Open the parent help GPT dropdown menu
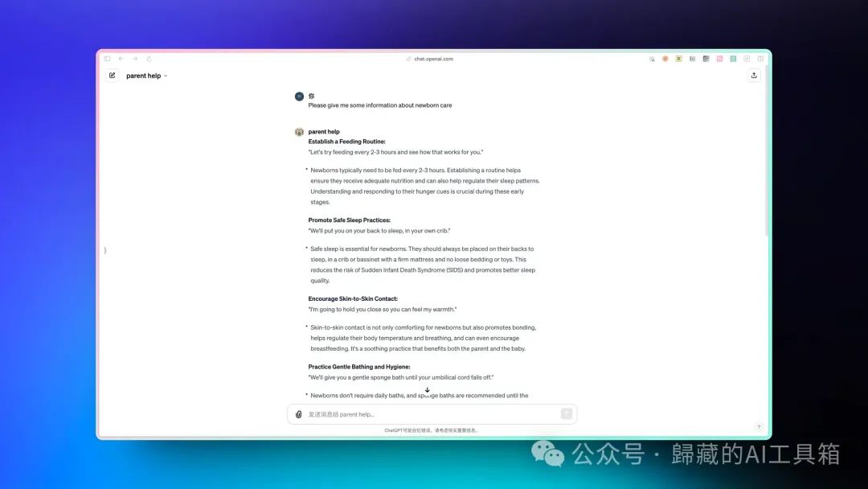868x489 pixels. 147,76
